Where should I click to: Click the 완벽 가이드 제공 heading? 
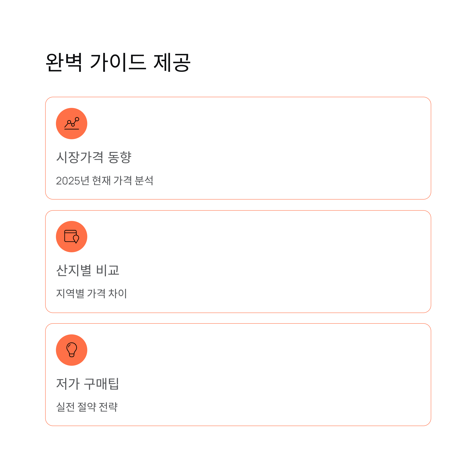[x=118, y=62]
